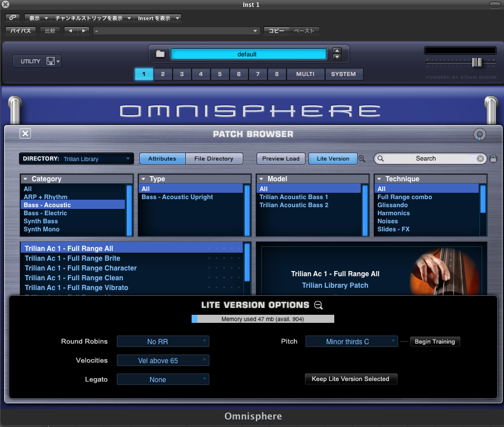Image resolution: width=504 pixels, height=427 pixels.
Task: Click the patch list scrollbar
Action: click(x=247, y=262)
